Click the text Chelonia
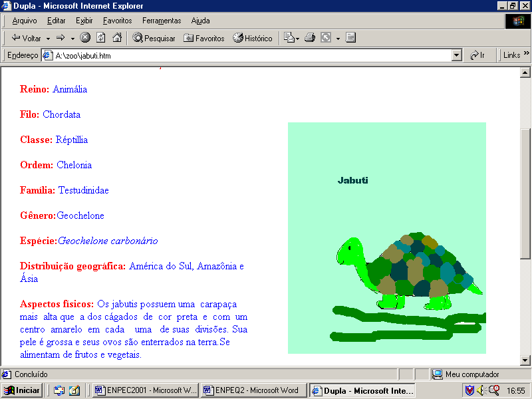 (74, 165)
